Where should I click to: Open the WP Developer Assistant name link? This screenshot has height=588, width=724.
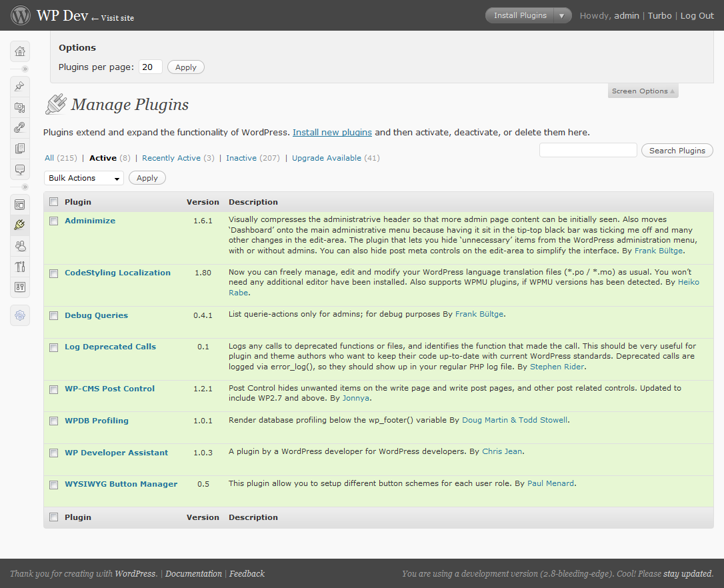(117, 453)
